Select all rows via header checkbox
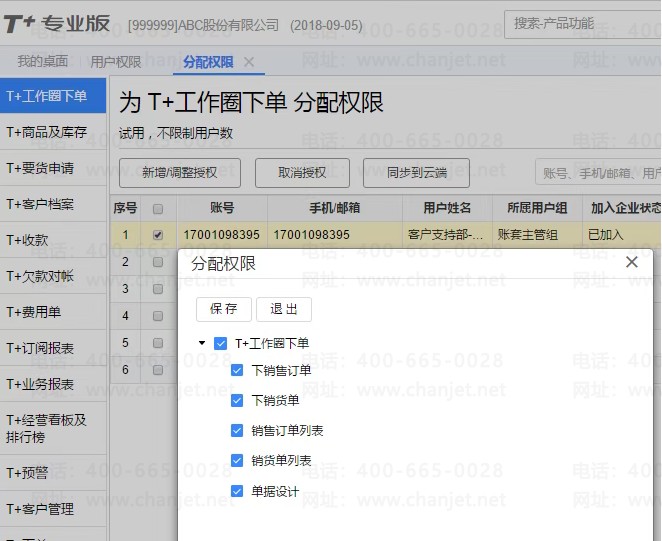This screenshot has width=662, height=541. coord(158,209)
